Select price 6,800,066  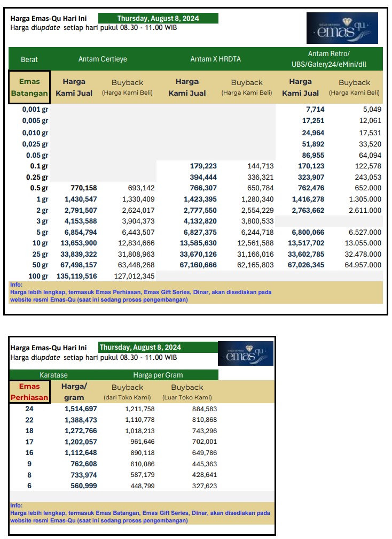(308, 233)
